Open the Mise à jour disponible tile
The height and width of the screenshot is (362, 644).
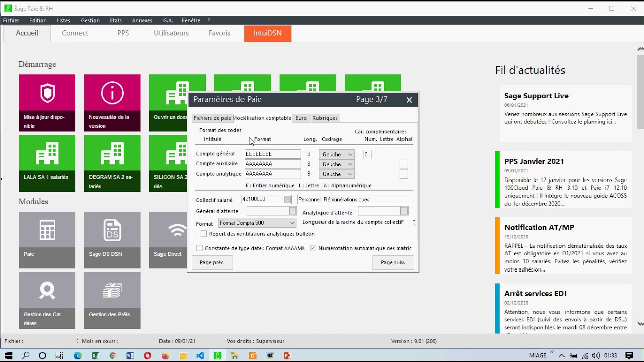pyautogui.click(x=47, y=103)
